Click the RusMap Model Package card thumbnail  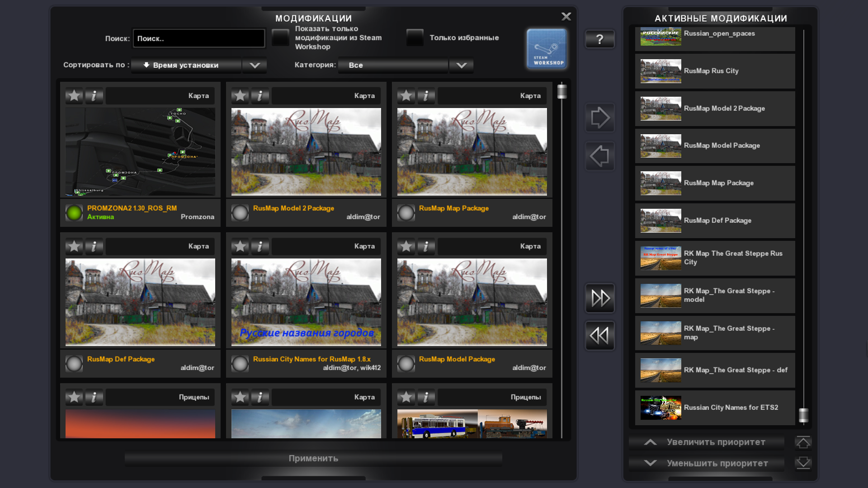pos(472,302)
